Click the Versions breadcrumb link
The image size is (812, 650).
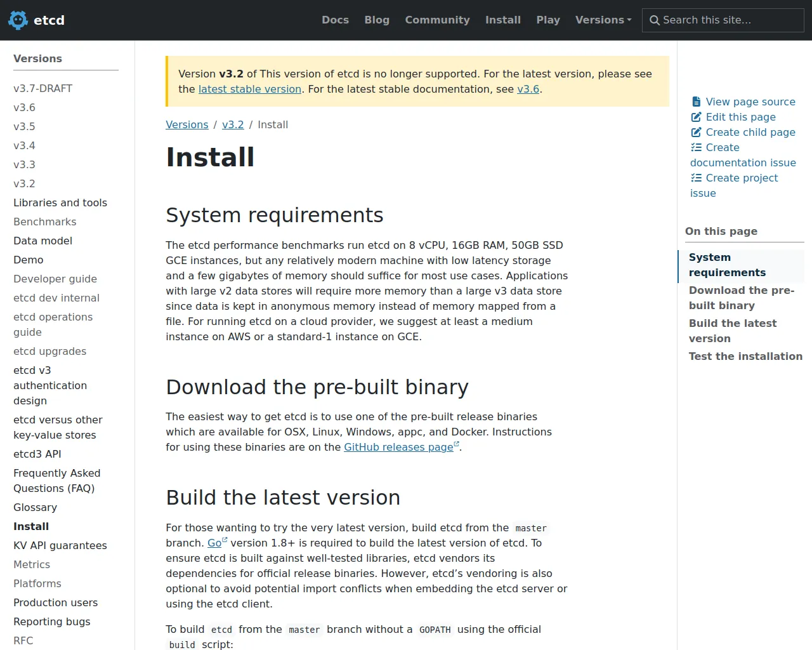[187, 124]
